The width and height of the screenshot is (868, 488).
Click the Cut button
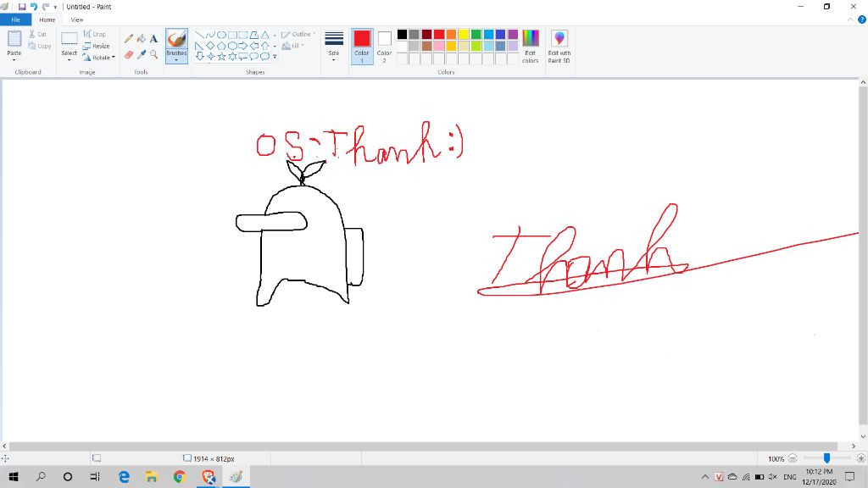[37, 34]
